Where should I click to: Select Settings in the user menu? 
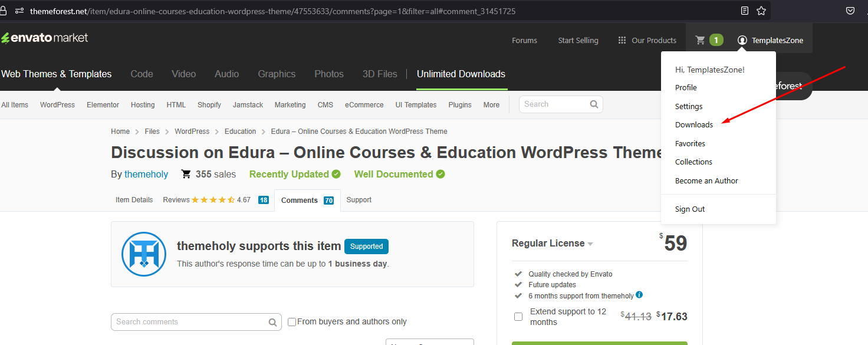pyautogui.click(x=689, y=106)
